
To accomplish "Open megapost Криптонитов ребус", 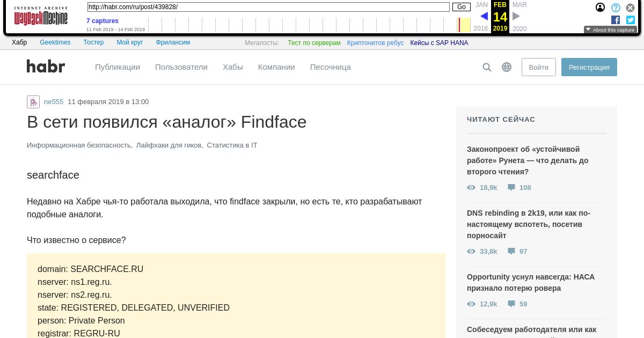I will click(x=375, y=43).
